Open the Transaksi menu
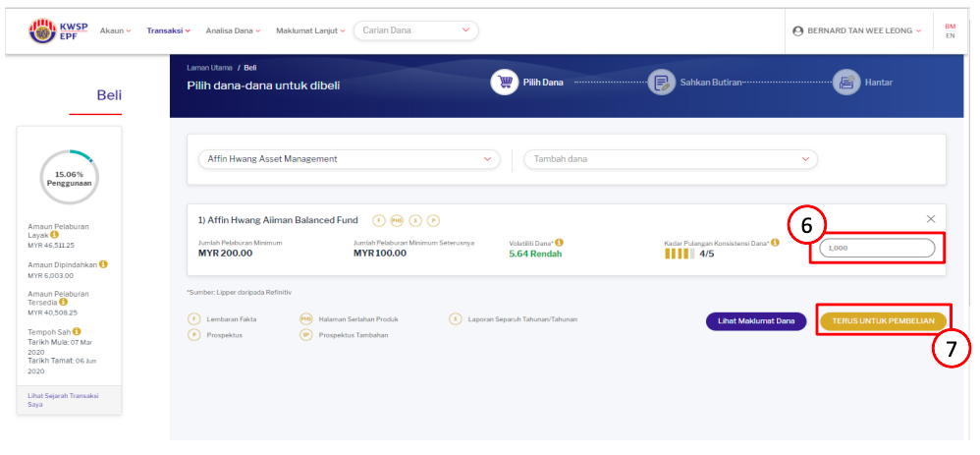 click(x=168, y=30)
